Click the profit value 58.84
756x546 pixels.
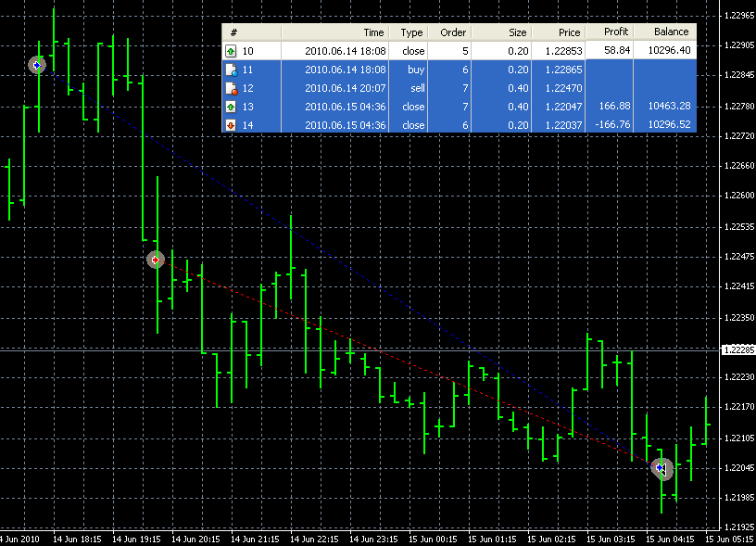[617, 50]
